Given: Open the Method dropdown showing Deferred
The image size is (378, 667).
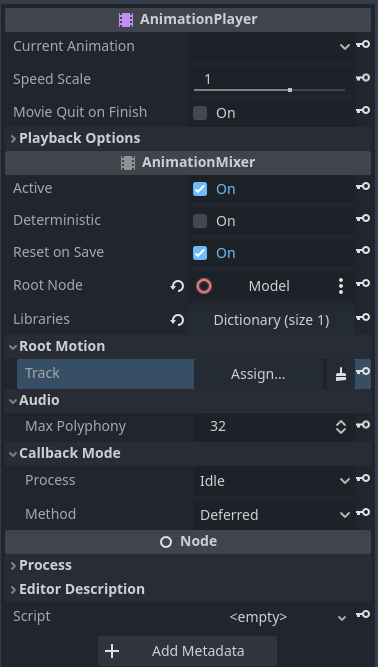Looking at the screenshot, I should pyautogui.click(x=274, y=515).
